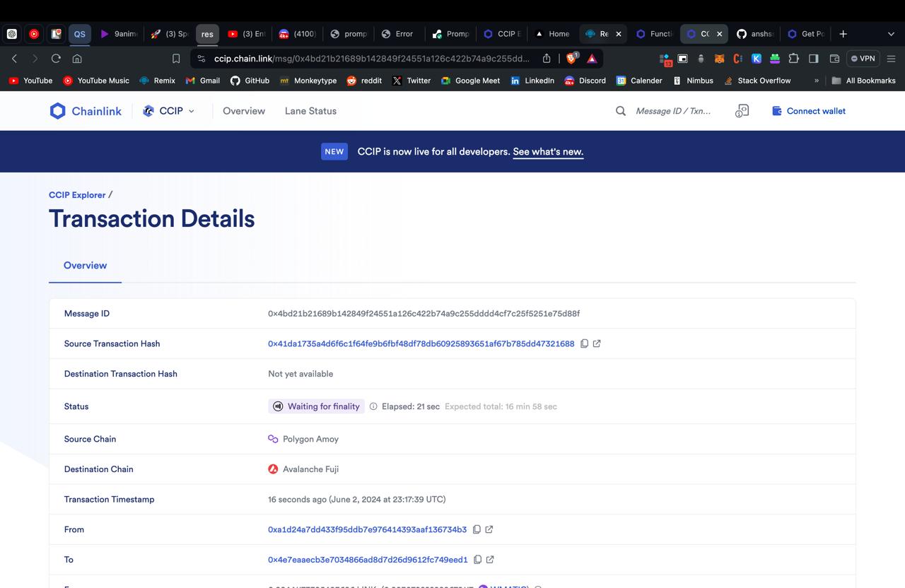Click the Message ID hash value
The width and height of the screenshot is (905, 588).
click(x=424, y=314)
